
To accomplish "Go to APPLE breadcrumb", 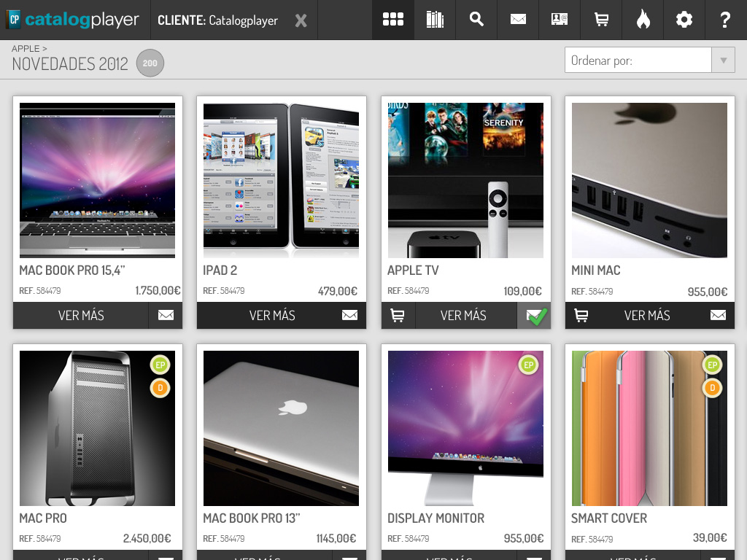I will [26, 49].
